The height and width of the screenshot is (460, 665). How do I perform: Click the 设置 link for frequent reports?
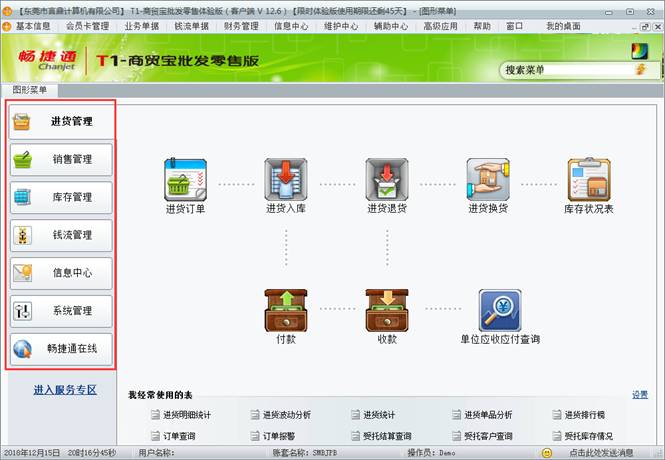pos(639,395)
